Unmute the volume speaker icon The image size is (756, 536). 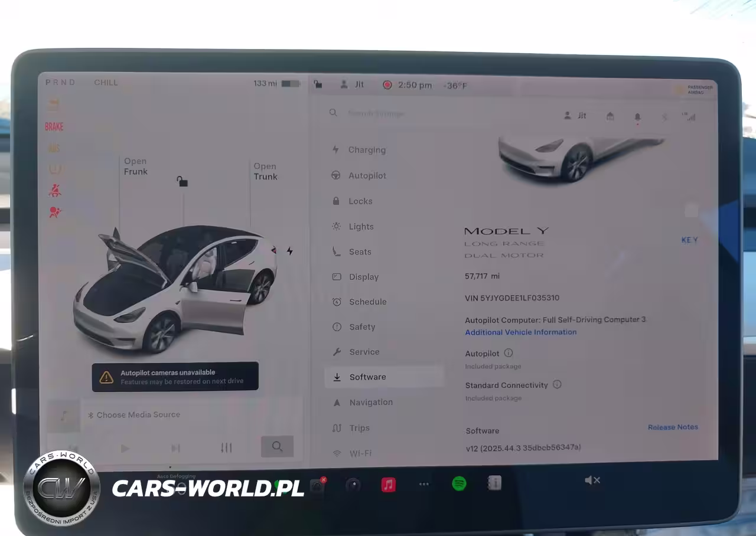pos(592,480)
